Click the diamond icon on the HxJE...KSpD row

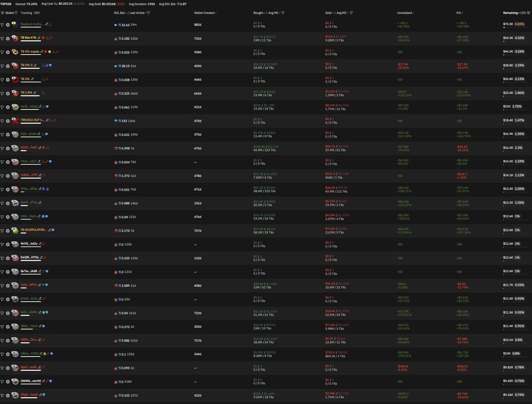(x=47, y=106)
